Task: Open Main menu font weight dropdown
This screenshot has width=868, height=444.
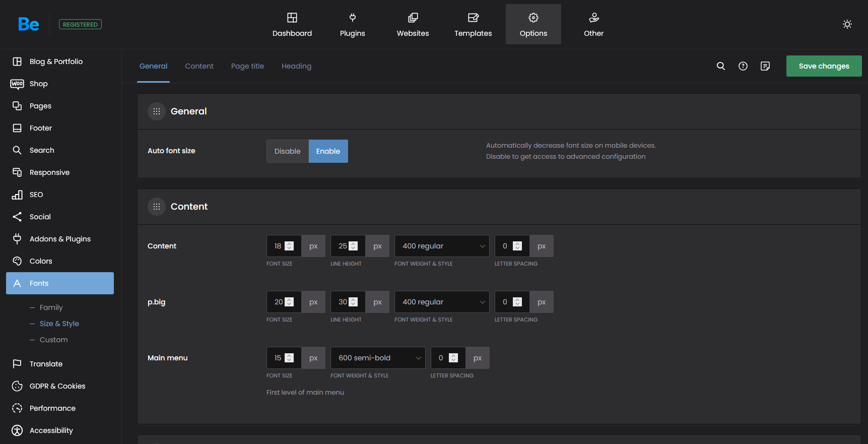Action: (378, 358)
